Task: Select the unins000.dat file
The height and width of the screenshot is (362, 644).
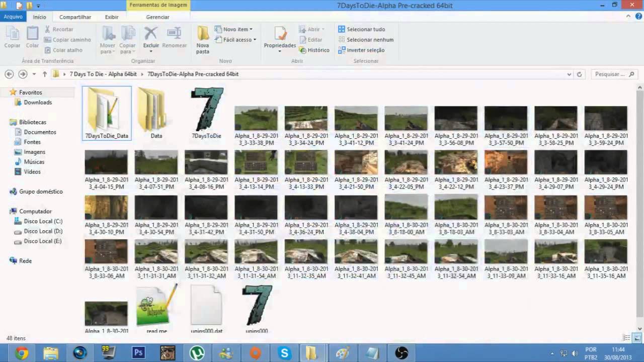Action: [206, 308]
